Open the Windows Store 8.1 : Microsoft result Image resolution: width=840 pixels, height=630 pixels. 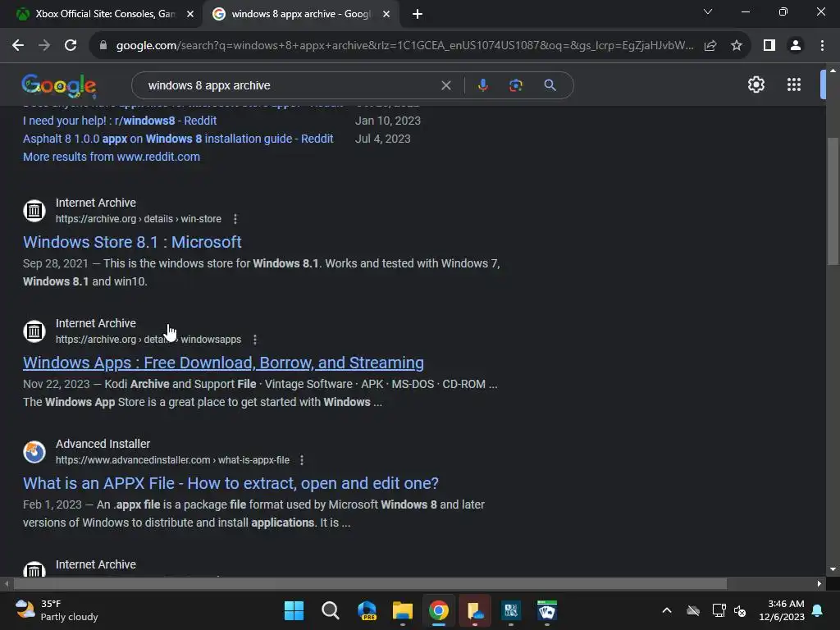tap(132, 242)
